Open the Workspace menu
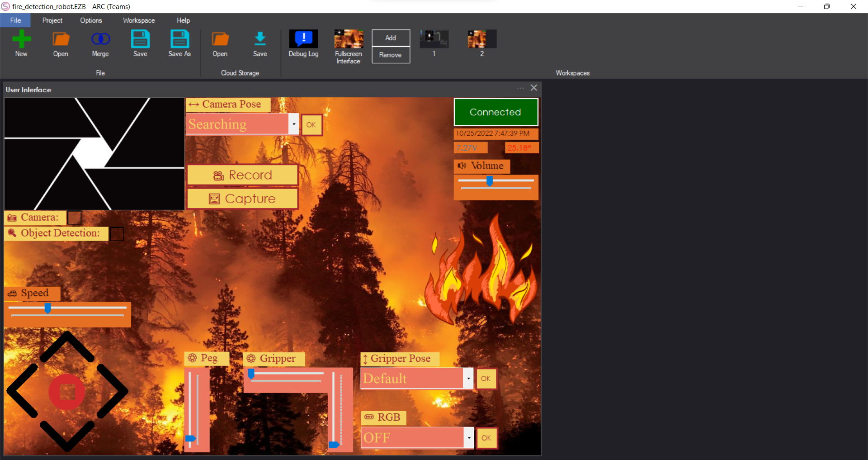Viewport: 868px width, 460px height. (138, 20)
